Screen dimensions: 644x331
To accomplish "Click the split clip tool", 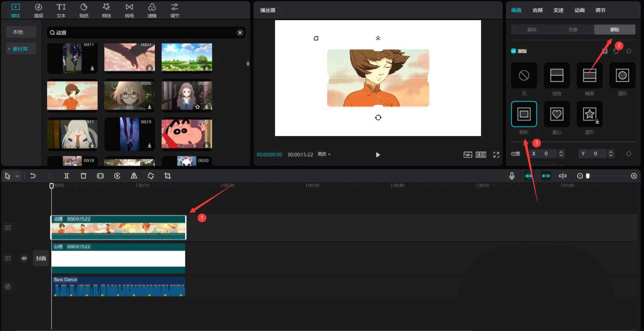I will 66,176.
